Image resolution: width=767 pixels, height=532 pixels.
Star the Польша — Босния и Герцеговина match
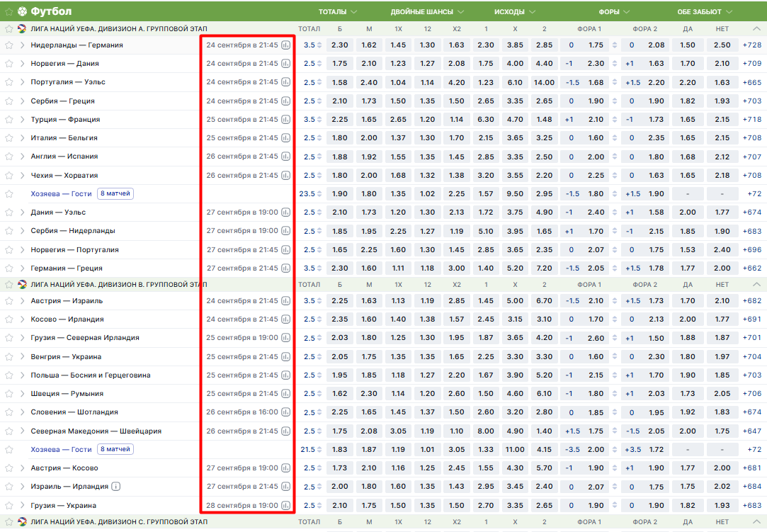coord(8,375)
